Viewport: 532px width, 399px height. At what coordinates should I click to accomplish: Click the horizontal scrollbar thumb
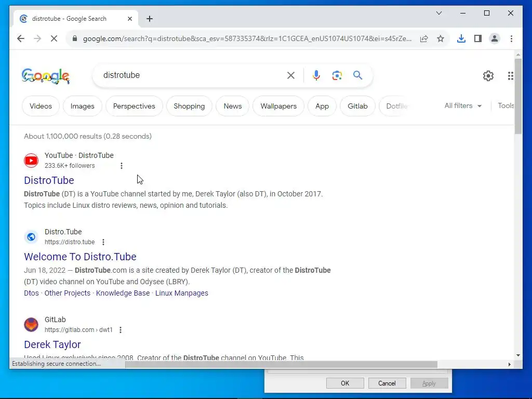point(281,364)
